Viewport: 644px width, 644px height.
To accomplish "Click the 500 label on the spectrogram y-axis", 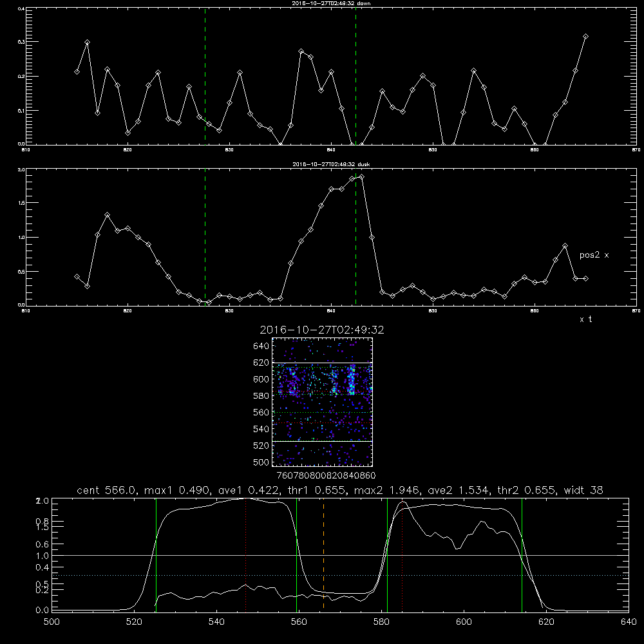I will 261,462.
